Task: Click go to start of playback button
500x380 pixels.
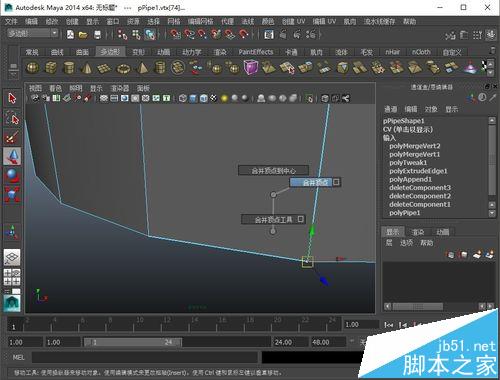Action: tap(388, 324)
